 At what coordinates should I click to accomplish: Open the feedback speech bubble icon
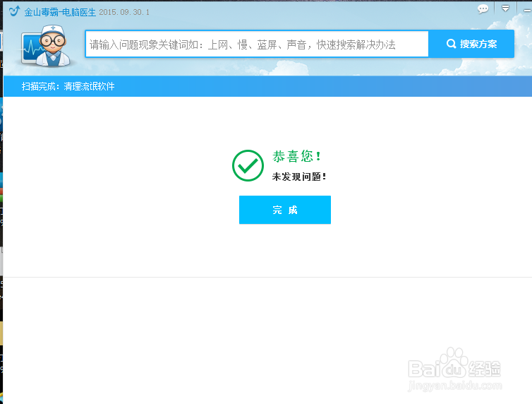tap(483, 8)
